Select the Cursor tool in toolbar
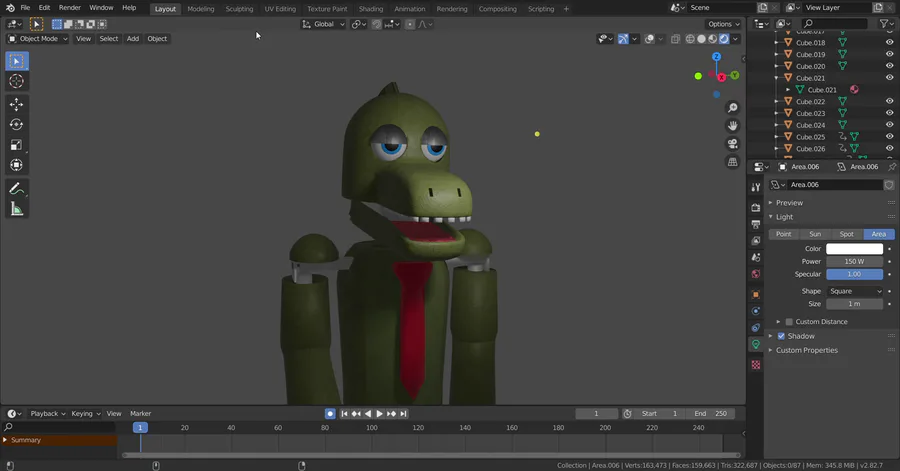 click(x=16, y=81)
